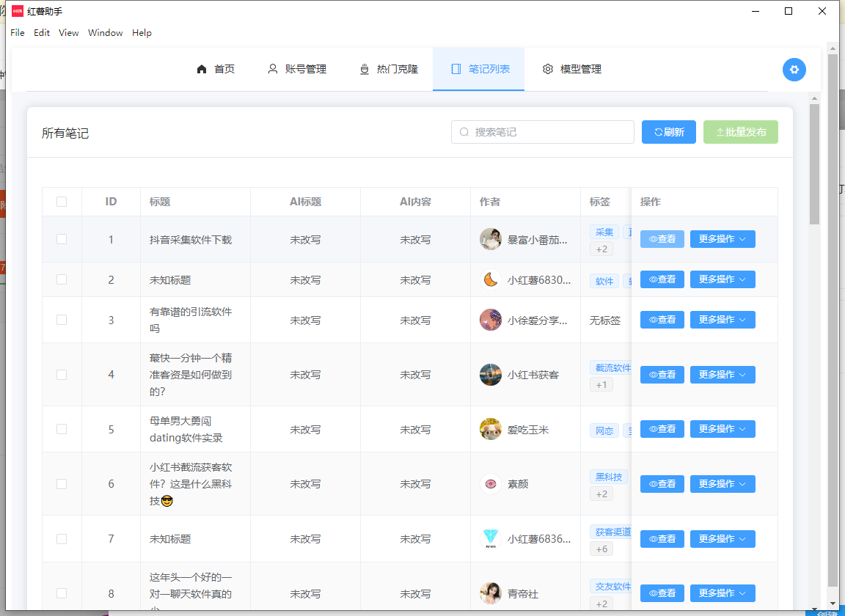Click the 红薯助手 app logo icon
This screenshot has width=845, height=616.
18,11
